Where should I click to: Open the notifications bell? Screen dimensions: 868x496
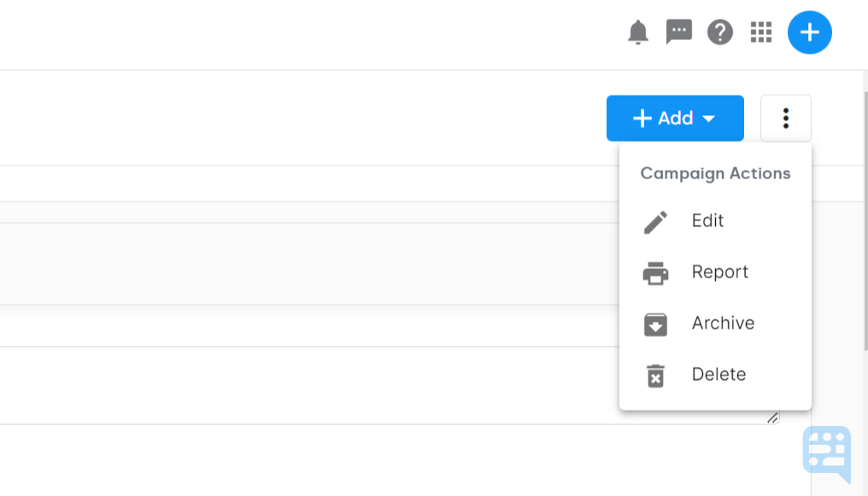638,33
